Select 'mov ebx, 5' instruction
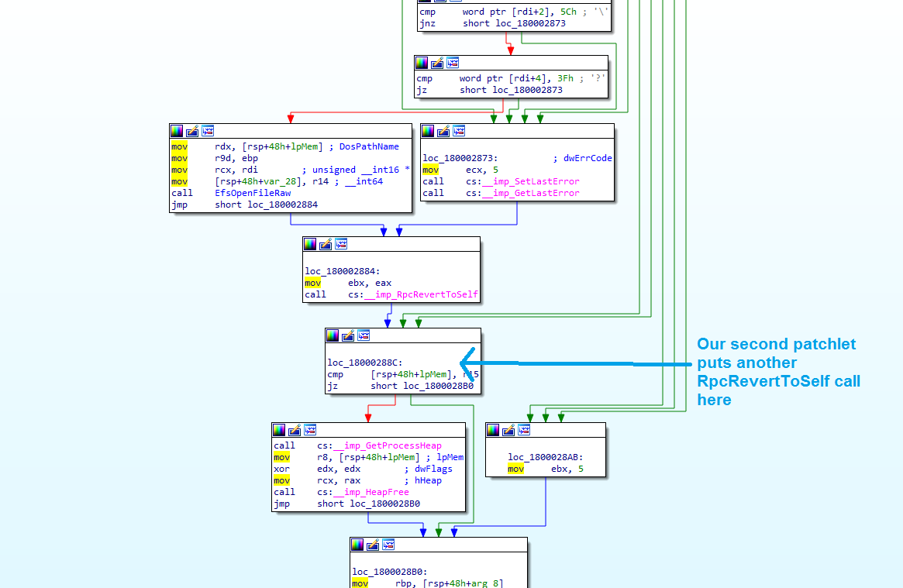The width and height of the screenshot is (903, 588). tap(546, 469)
